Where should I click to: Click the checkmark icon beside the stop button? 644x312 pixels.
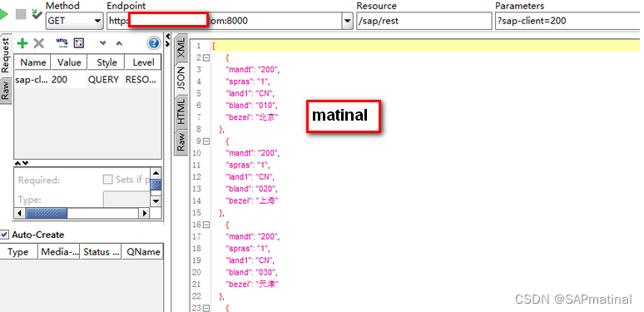pos(37,14)
